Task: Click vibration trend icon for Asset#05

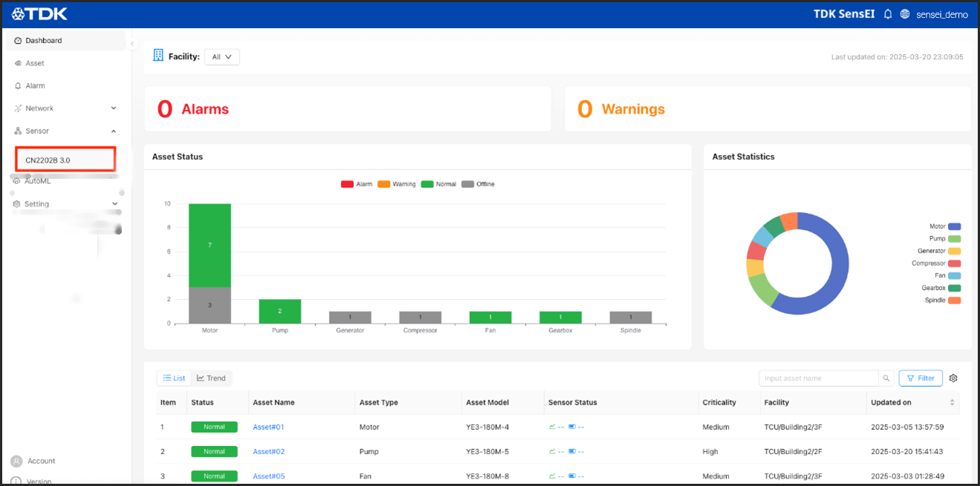Action: (552, 476)
